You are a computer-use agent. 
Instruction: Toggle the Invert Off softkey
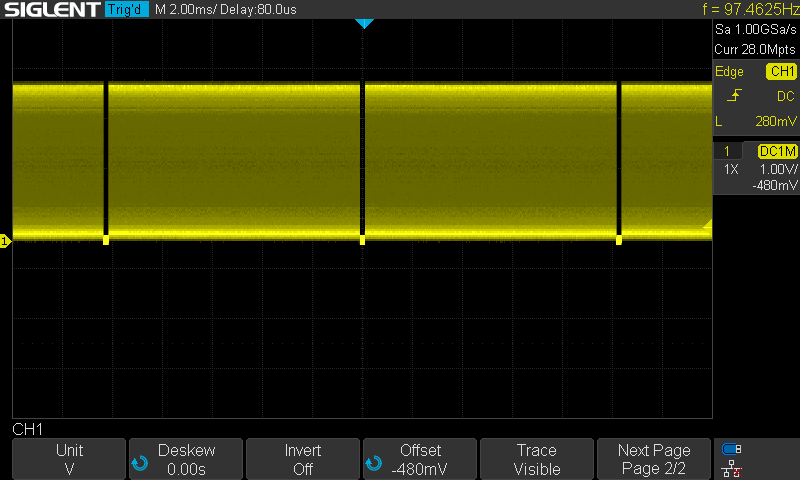(303, 459)
